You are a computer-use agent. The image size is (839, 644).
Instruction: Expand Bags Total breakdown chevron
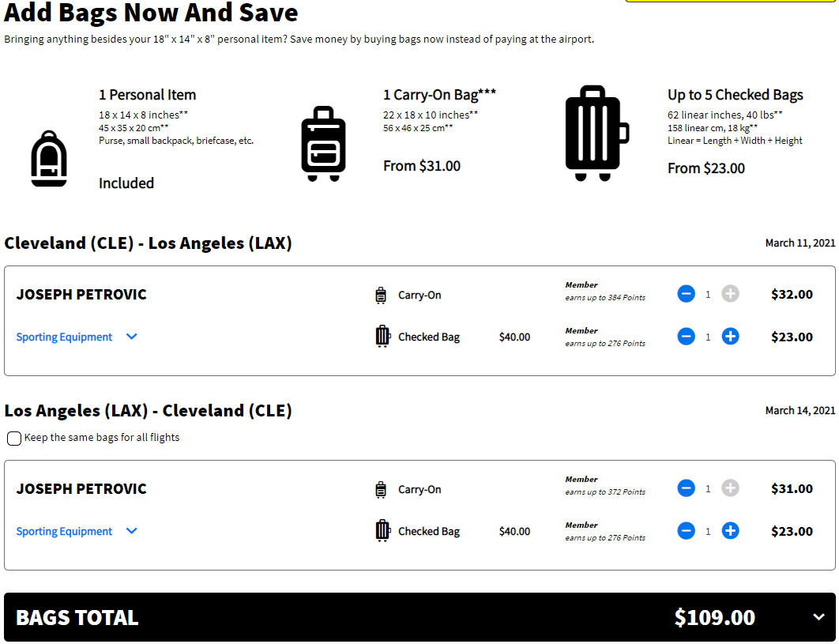818,617
